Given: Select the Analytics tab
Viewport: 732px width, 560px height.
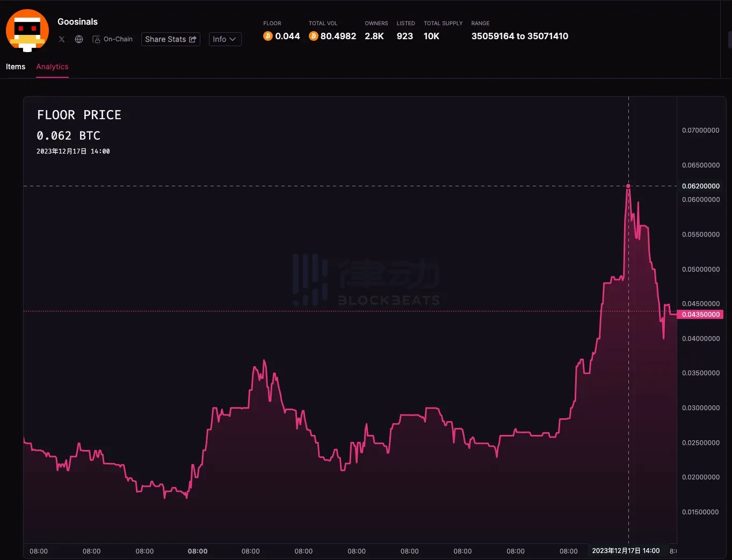Looking at the screenshot, I should click(52, 67).
